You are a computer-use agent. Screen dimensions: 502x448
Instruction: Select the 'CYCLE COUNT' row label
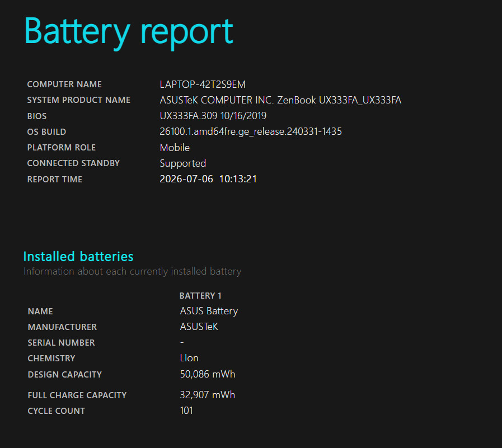57,411
